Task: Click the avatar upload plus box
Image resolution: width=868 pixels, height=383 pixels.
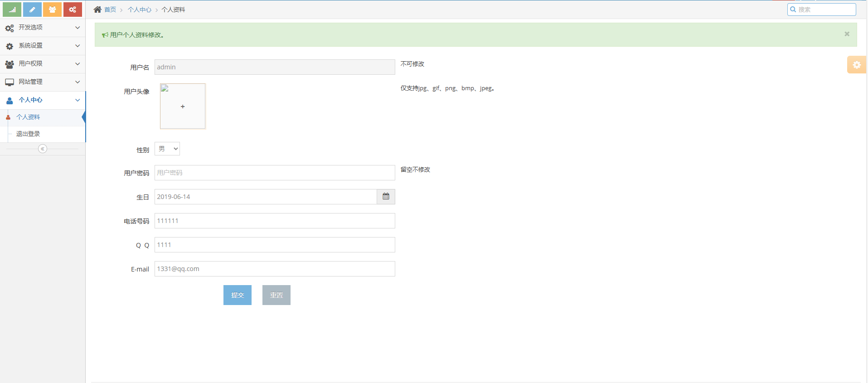Action: click(183, 107)
